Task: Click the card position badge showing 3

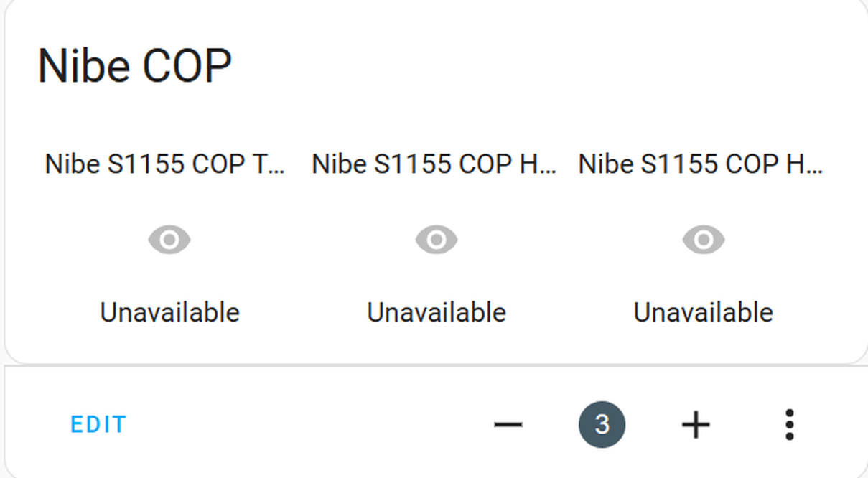Action: click(602, 425)
